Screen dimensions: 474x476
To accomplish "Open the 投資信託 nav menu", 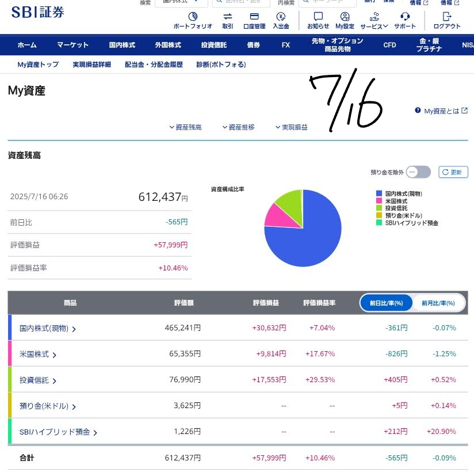I will pyautogui.click(x=214, y=45).
